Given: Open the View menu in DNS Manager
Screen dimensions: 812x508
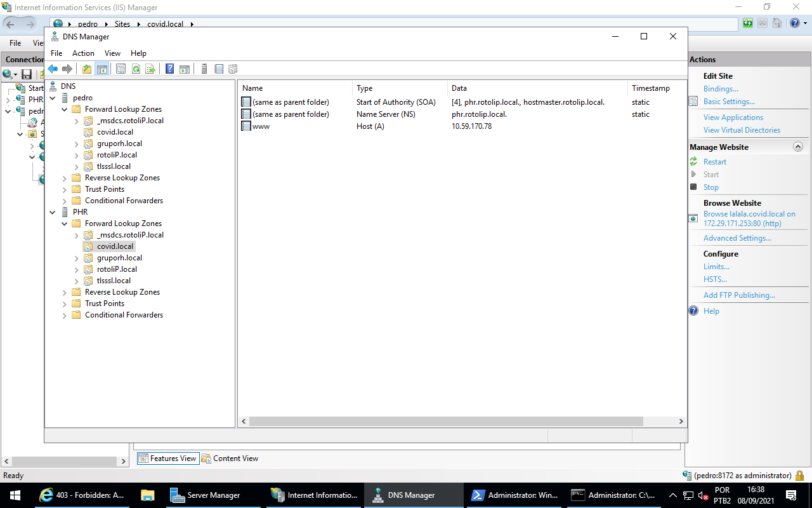Looking at the screenshot, I should (x=112, y=53).
